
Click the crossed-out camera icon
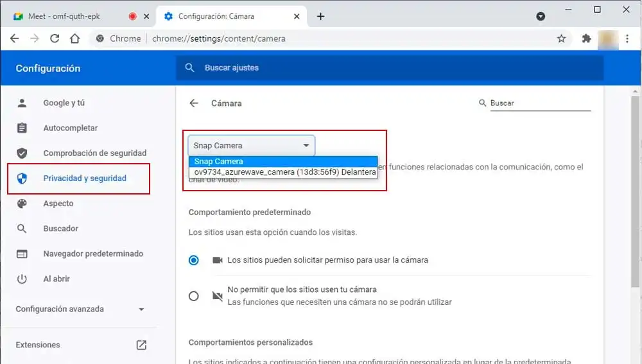(x=218, y=295)
